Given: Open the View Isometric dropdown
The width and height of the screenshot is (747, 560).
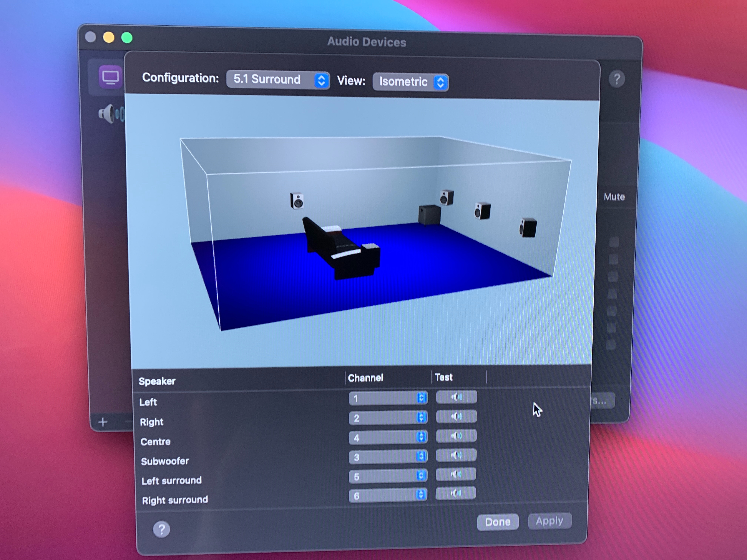Looking at the screenshot, I should (x=410, y=82).
